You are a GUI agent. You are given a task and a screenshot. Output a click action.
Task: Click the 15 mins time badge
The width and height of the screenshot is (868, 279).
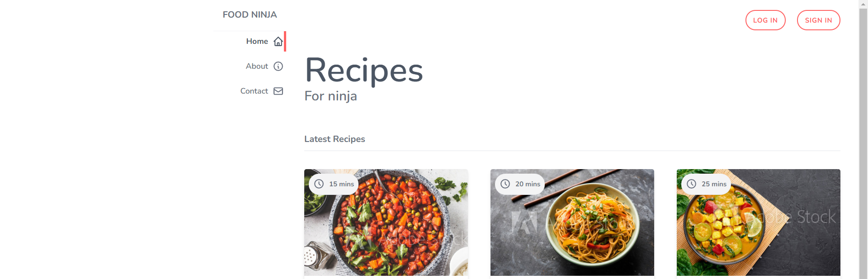(x=334, y=184)
